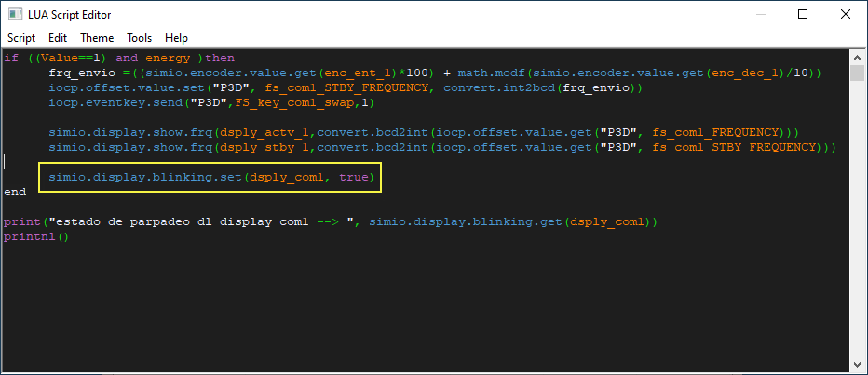Click the 'end' keyword
The height and width of the screenshot is (375, 868).
click(x=14, y=193)
